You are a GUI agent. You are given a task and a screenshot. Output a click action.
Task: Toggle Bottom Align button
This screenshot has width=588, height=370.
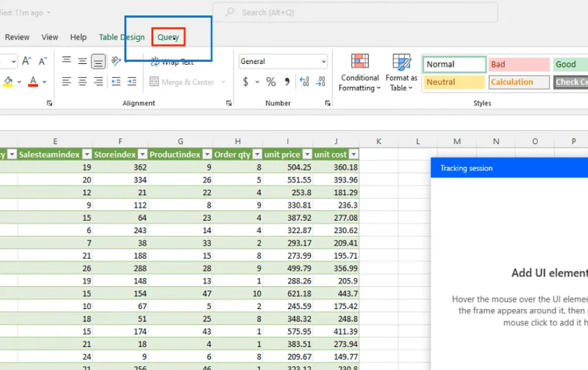coord(98,62)
